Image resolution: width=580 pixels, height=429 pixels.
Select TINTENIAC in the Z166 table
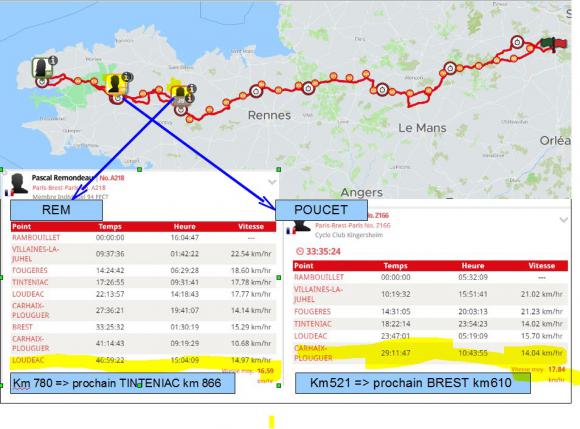[313, 324]
